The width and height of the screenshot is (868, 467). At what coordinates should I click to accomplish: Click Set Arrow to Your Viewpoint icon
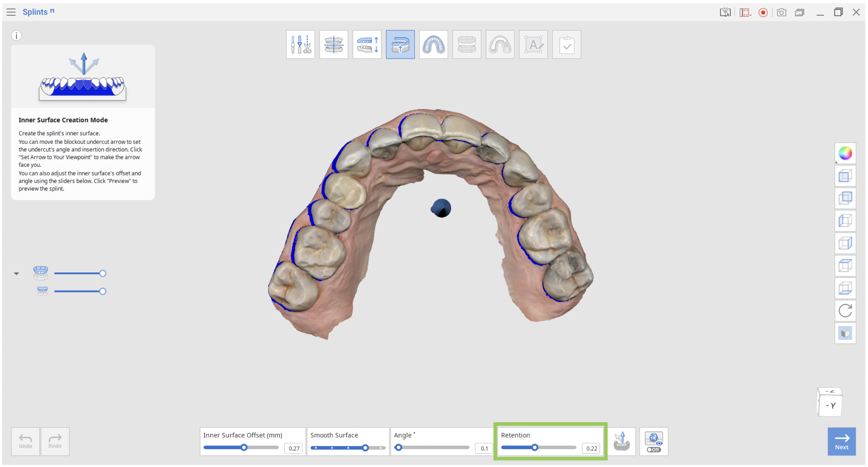coord(621,441)
